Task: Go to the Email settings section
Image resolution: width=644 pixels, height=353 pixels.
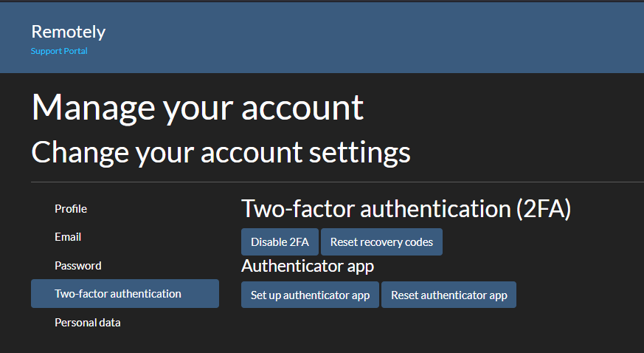Action: pos(68,237)
